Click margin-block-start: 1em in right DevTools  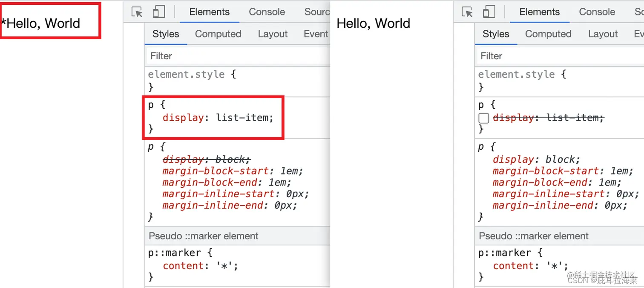[x=563, y=171]
